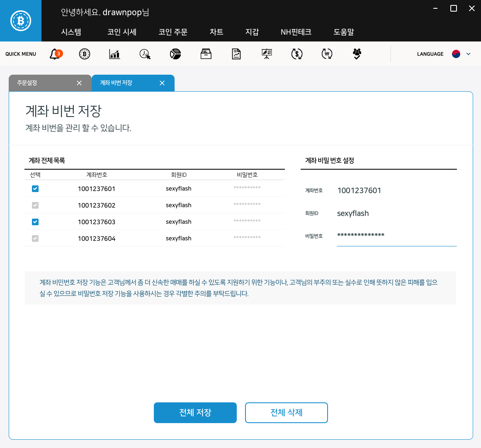Click the won currency exchange icon

pyautogui.click(x=327, y=54)
